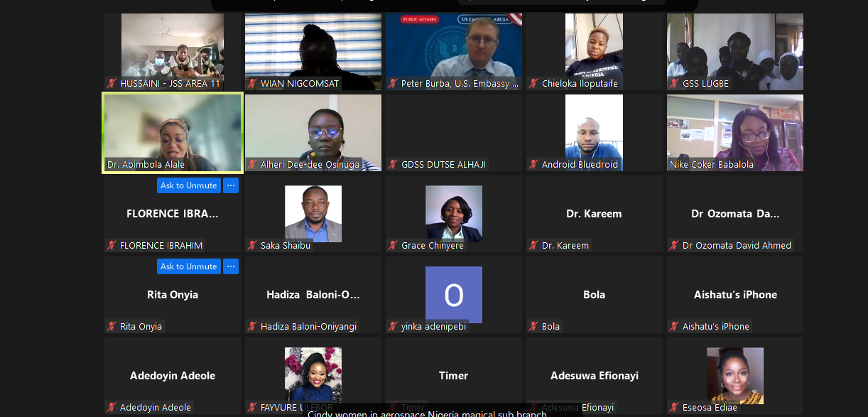This screenshot has width=868, height=417.
Task: Click muted mic icon beside Saka Shaibu
Action: tap(252, 246)
